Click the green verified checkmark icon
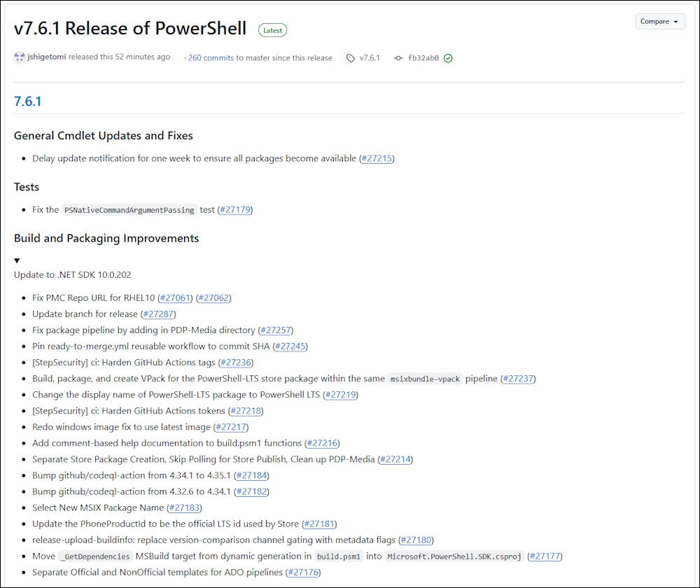700x588 pixels. 448,58
